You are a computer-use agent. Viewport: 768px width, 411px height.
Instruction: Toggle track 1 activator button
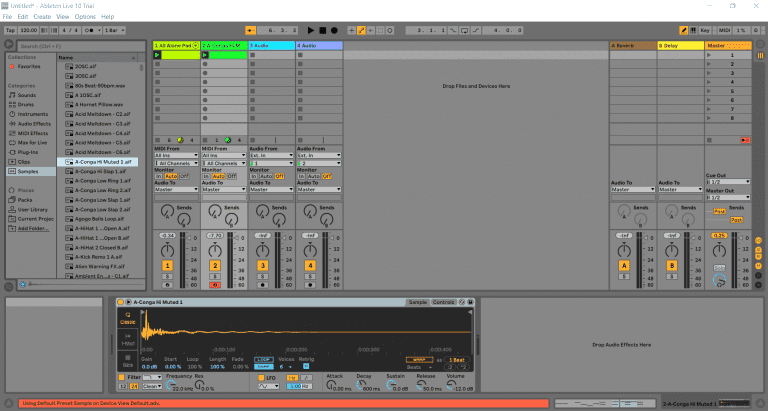(x=167, y=266)
